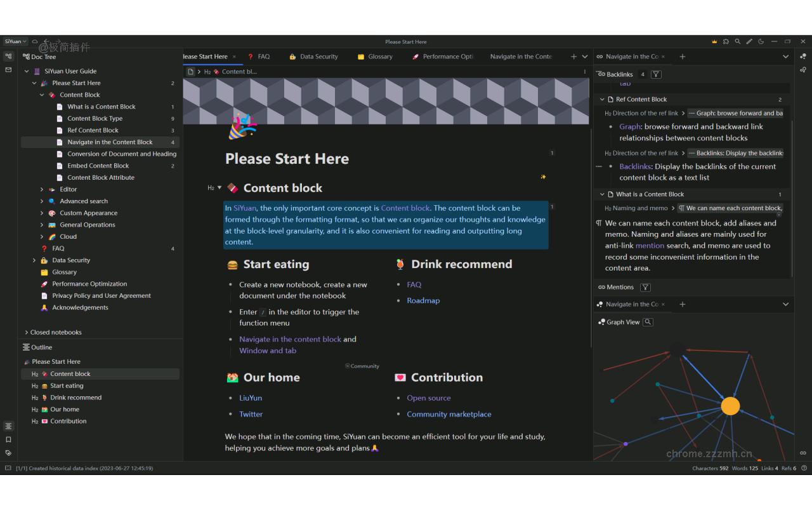Open the SiYuan main menu dropdown

[16, 41]
